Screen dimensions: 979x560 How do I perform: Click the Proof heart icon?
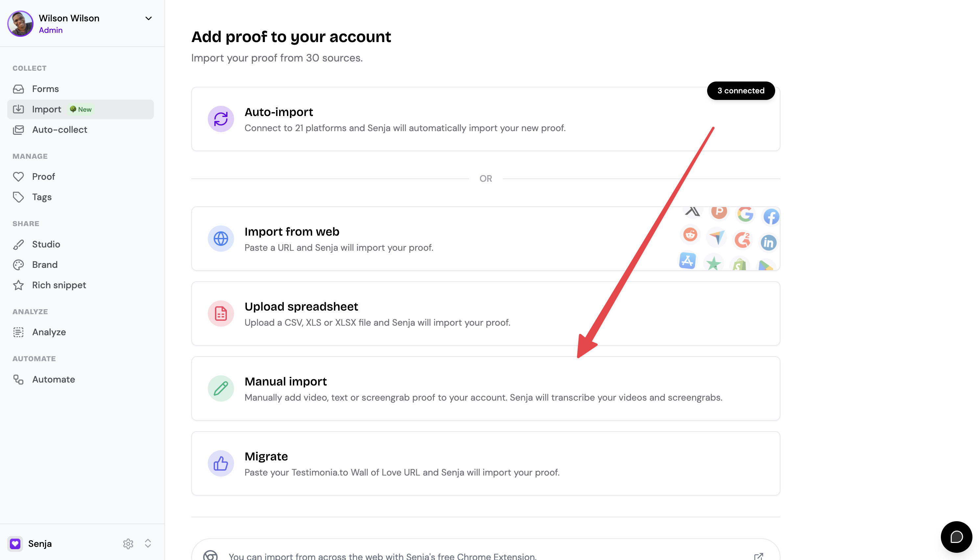point(18,176)
